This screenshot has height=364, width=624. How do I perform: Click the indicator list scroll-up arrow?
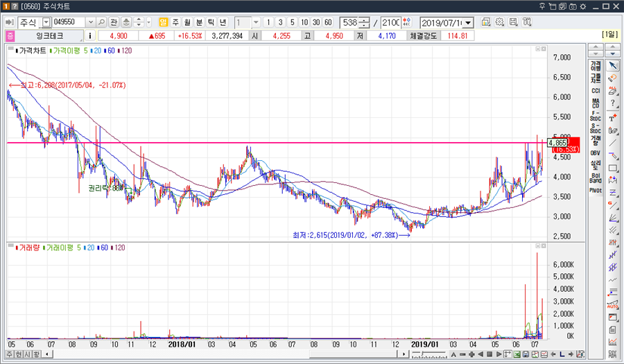pos(596,47)
